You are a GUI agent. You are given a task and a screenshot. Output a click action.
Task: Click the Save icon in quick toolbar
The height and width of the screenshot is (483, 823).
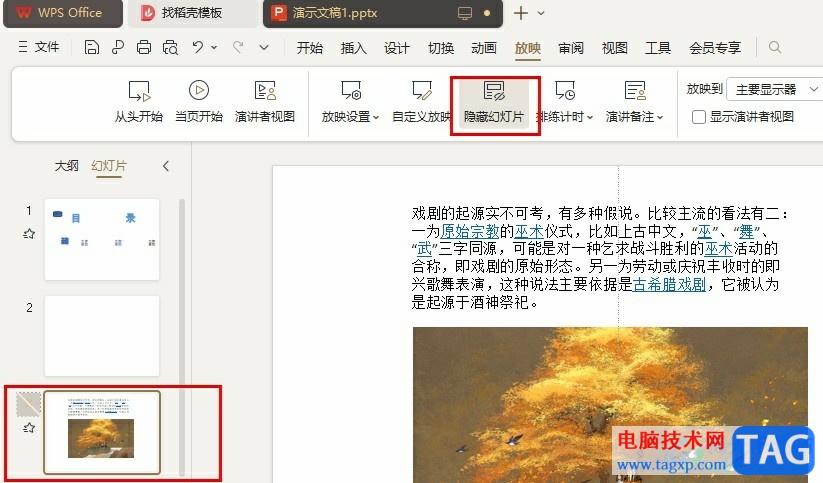(91, 48)
